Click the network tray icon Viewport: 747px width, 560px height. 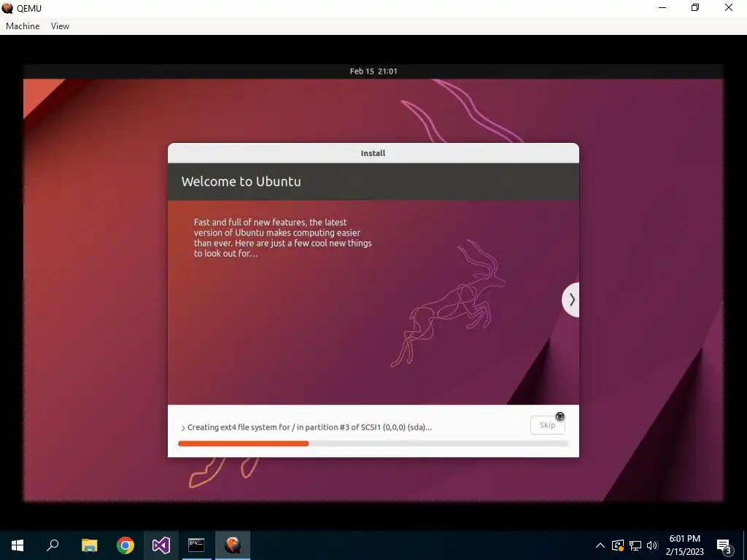[x=635, y=545]
